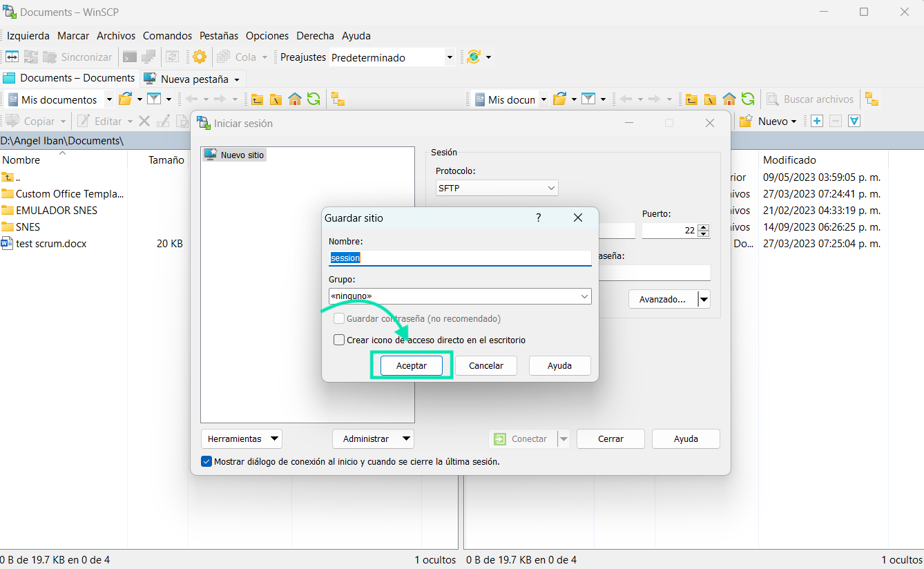Viewport: 924px width, 569px height.
Task: Go to parent directory in left panel
Action: pyautogui.click(x=257, y=99)
